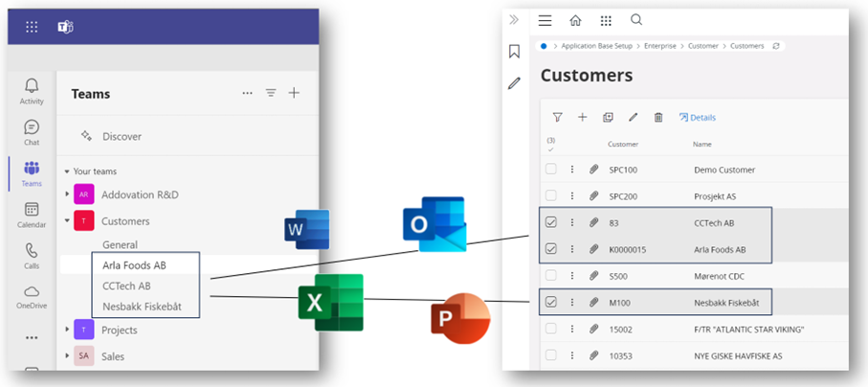
Task: Uncheck the Nesbakk Fiskebåt row checkbox
Action: (x=551, y=303)
